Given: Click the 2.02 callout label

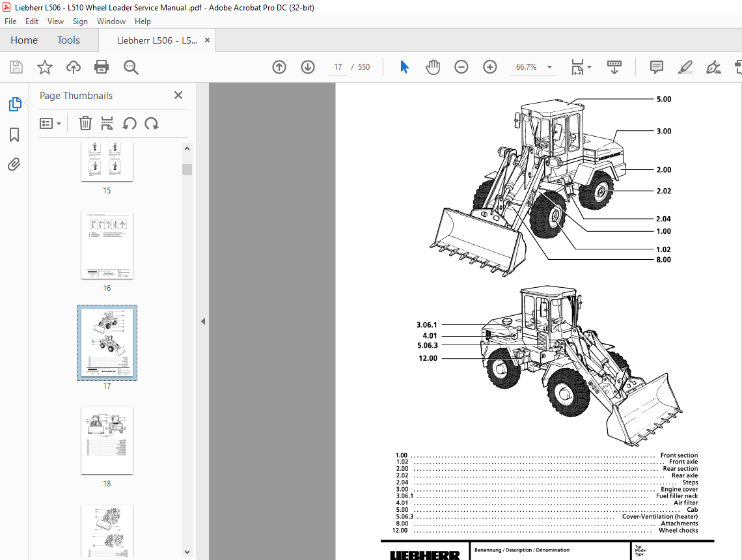Looking at the screenshot, I should click(664, 191).
